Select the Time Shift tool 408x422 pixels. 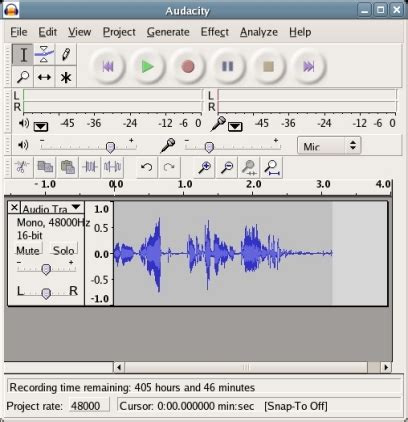coord(44,77)
